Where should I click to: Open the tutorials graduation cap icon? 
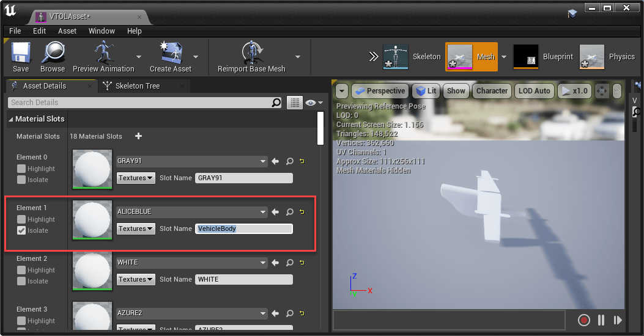[572, 14]
